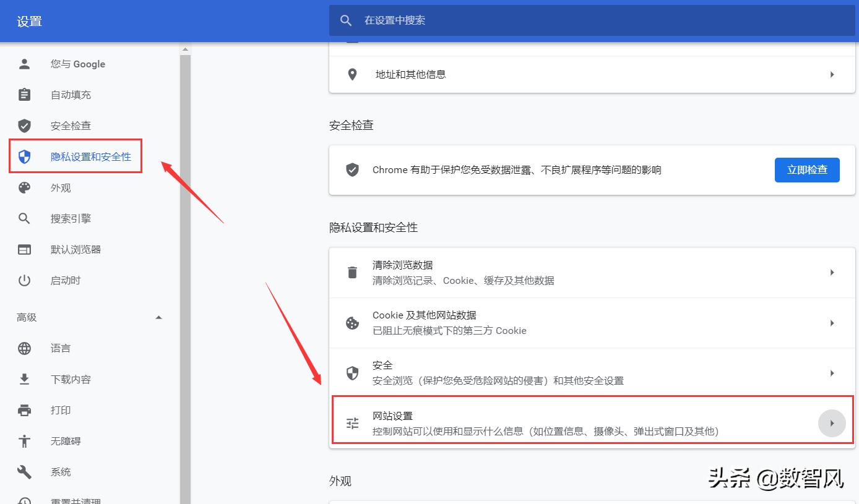This screenshot has width=859, height=504.
Task: Expand the 安全 settings row
Action: click(832, 372)
